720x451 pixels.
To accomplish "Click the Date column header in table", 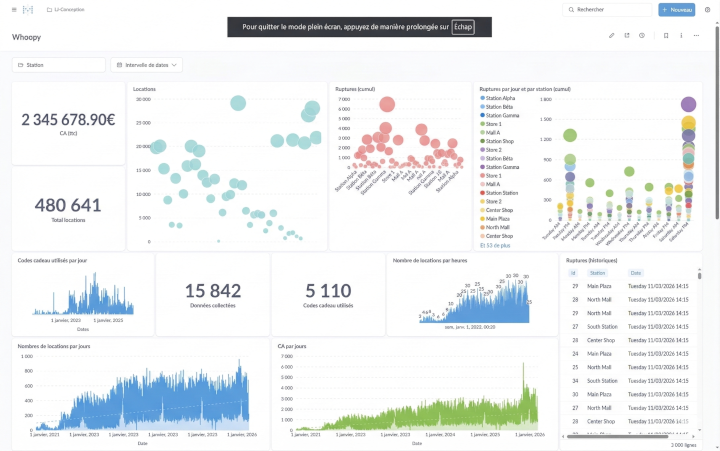I will pyautogui.click(x=636, y=272).
